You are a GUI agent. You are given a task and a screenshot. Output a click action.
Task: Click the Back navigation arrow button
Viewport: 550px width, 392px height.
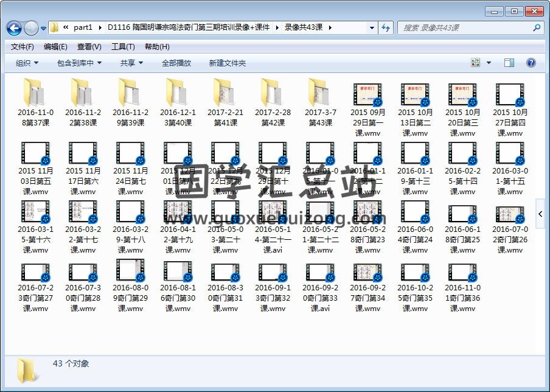[15, 28]
